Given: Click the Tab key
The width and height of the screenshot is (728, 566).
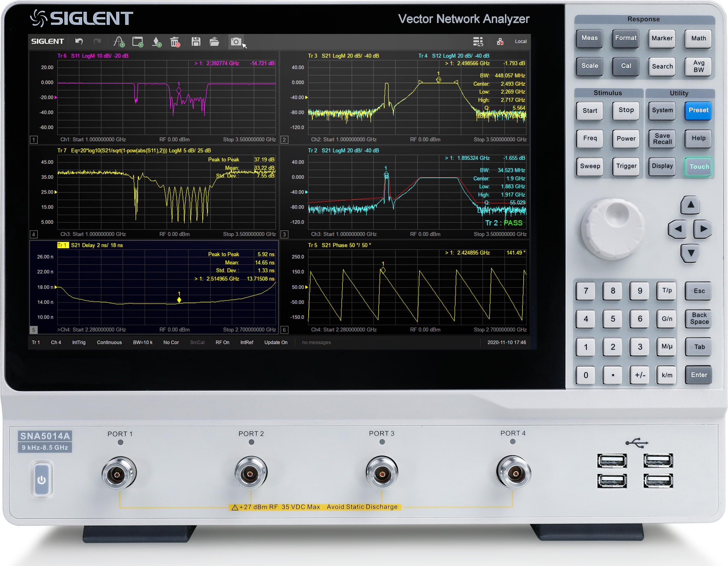Looking at the screenshot, I should (699, 347).
